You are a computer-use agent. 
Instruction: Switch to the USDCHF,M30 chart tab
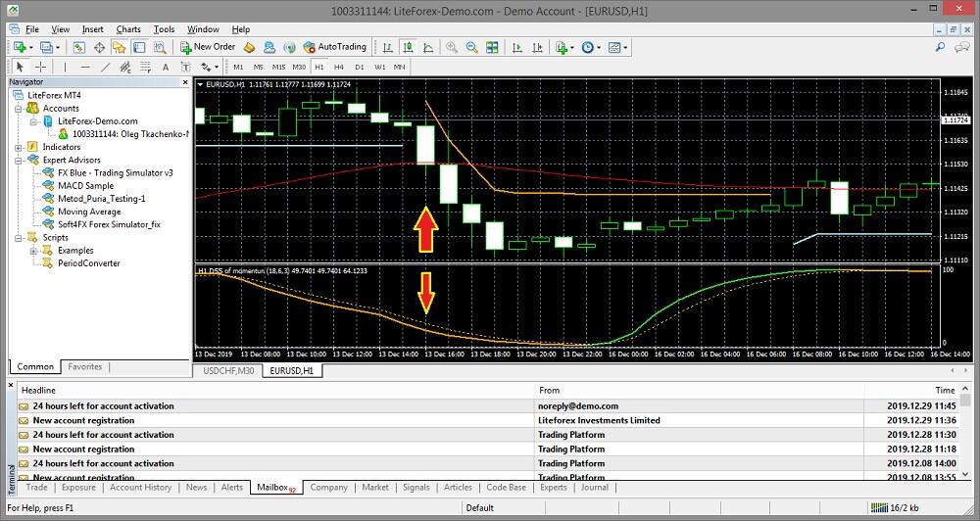coord(228,371)
